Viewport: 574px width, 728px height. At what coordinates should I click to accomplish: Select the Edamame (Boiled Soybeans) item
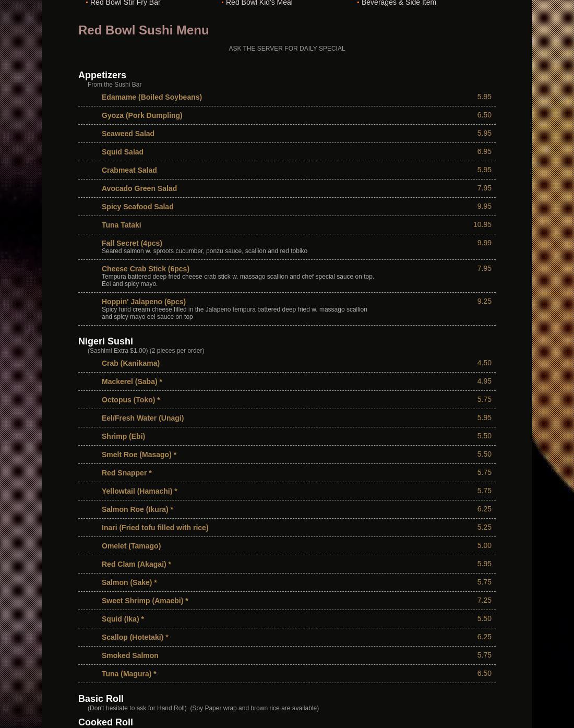pyautogui.click(x=152, y=97)
